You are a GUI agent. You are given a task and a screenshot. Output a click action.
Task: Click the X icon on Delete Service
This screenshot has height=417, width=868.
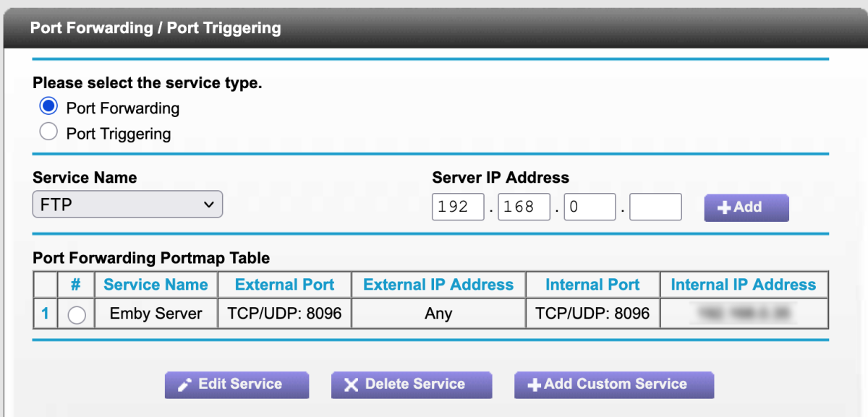[352, 384]
